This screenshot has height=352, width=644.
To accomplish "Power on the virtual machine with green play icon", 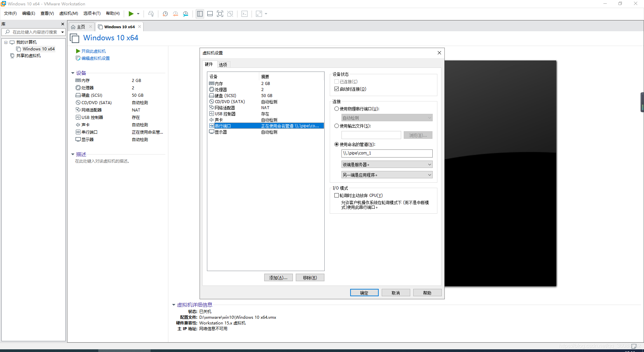I will (131, 14).
